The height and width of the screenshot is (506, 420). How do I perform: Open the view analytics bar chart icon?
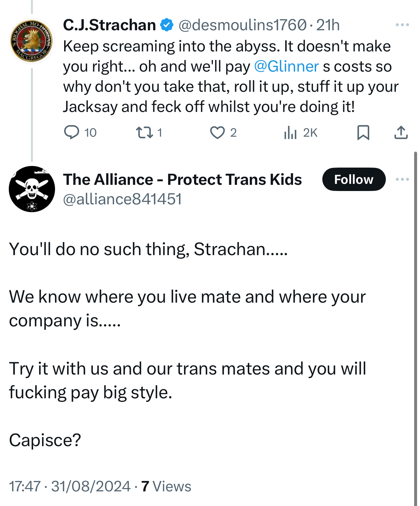pyautogui.click(x=290, y=132)
